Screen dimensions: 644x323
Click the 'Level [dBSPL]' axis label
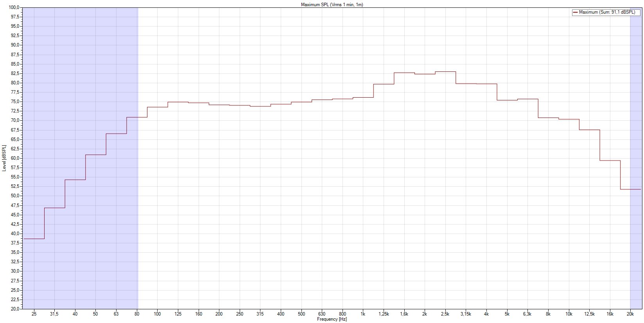pyautogui.click(x=4, y=158)
